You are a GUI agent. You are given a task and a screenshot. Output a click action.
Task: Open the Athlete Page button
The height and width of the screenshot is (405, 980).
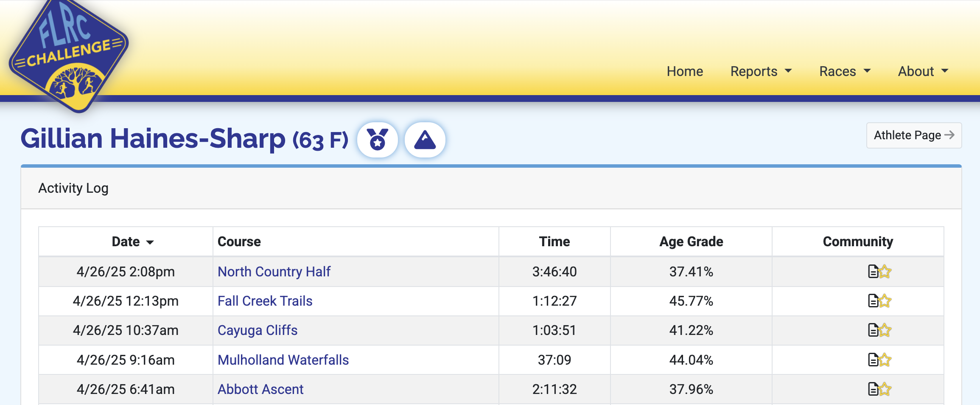(914, 135)
